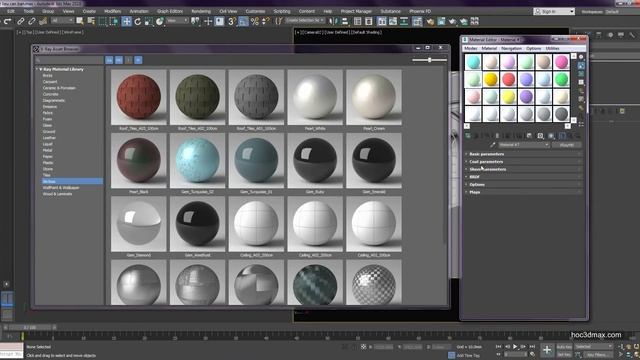The height and width of the screenshot is (360, 640).
Task: Toggle Keyboard Shortcut Override icon
Action: [220, 21]
